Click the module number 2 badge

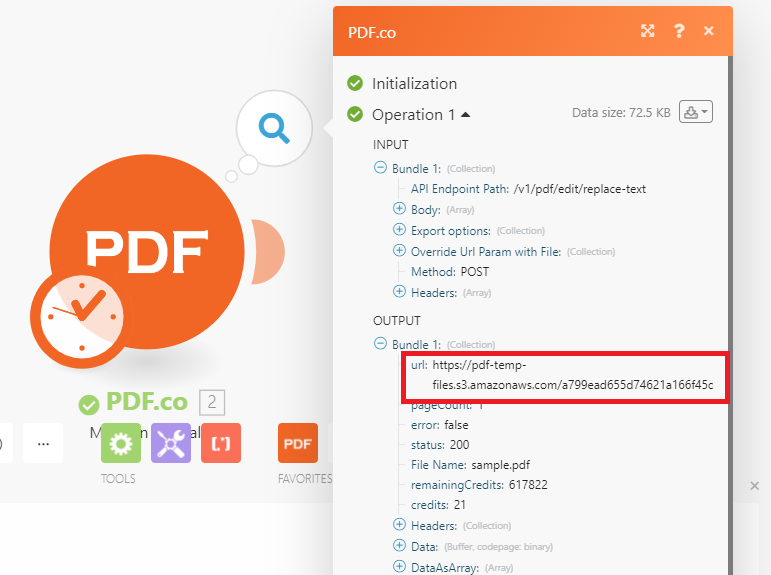pyautogui.click(x=212, y=402)
